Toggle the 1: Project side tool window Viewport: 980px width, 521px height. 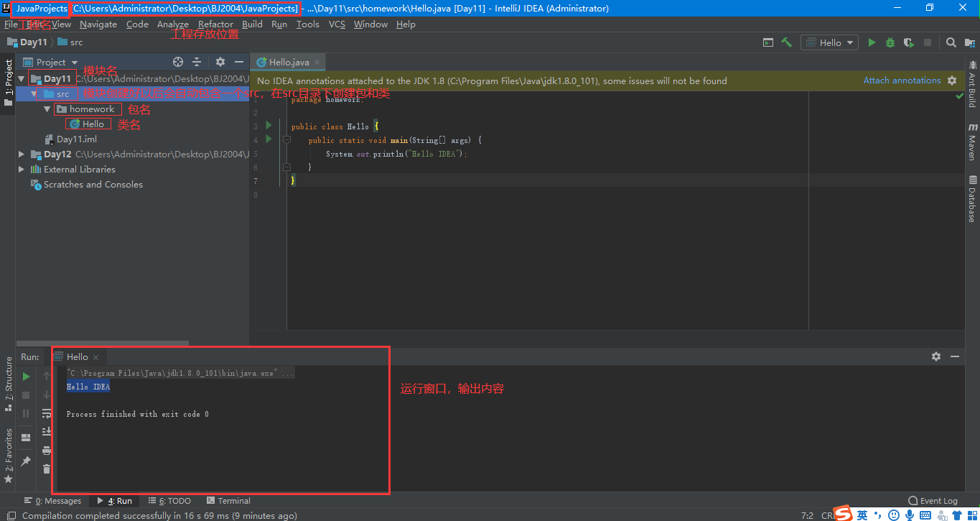point(8,83)
